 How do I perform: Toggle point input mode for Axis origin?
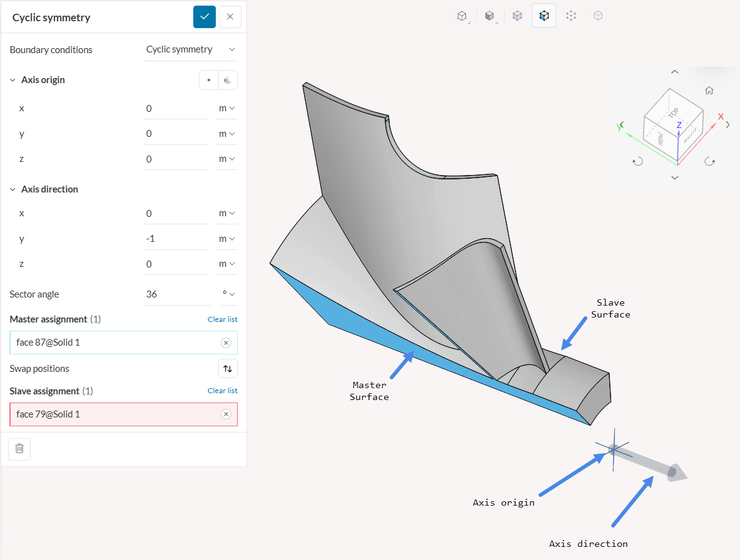209,80
